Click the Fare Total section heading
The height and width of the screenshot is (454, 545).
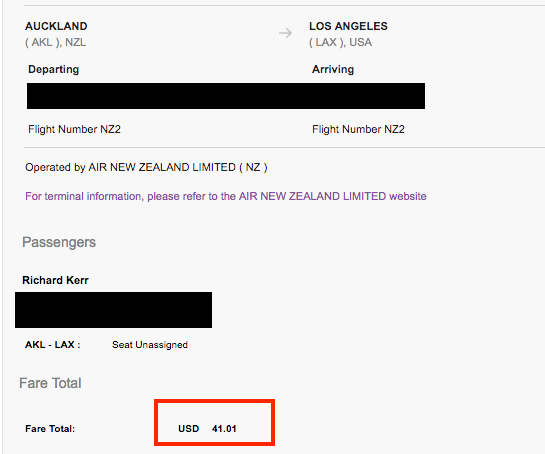pyautogui.click(x=50, y=383)
